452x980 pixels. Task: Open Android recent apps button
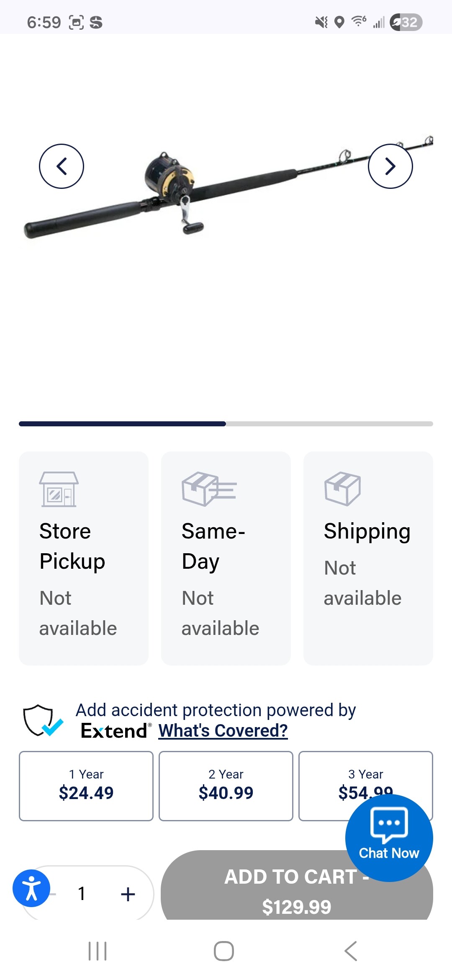98,951
